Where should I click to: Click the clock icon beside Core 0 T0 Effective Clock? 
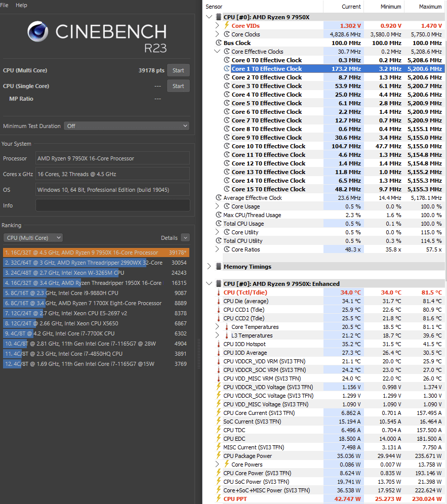coord(227,60)
